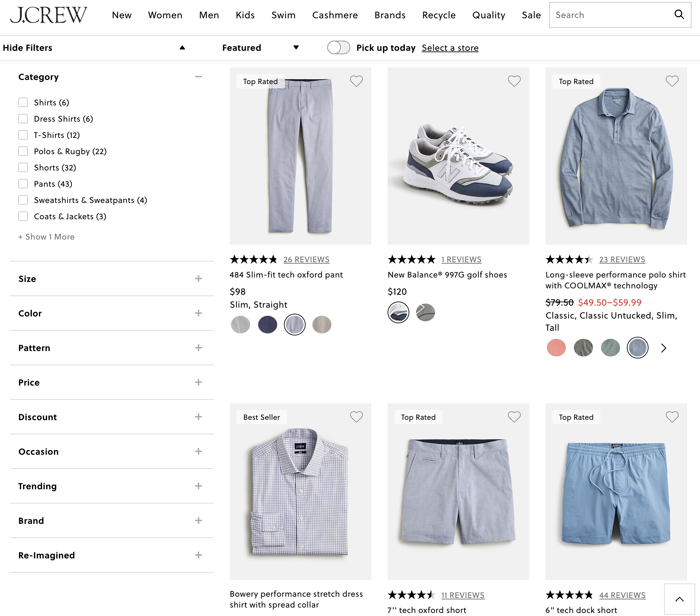Enable the Pick up today toggle
The width and height of the screenshot is (700, 616).
pyautogui.click(x=338, y=47)
